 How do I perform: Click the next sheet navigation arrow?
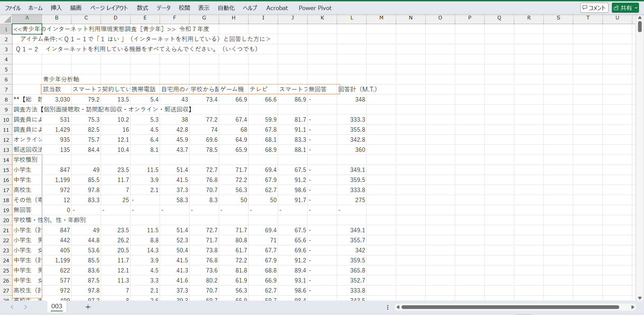(25, 307)
